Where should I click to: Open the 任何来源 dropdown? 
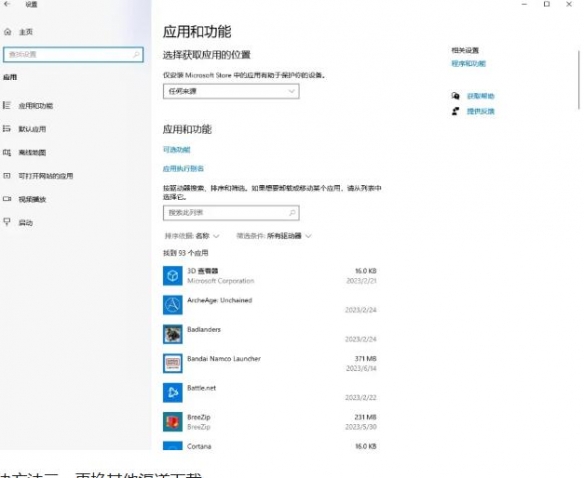[x=231, y=91]
